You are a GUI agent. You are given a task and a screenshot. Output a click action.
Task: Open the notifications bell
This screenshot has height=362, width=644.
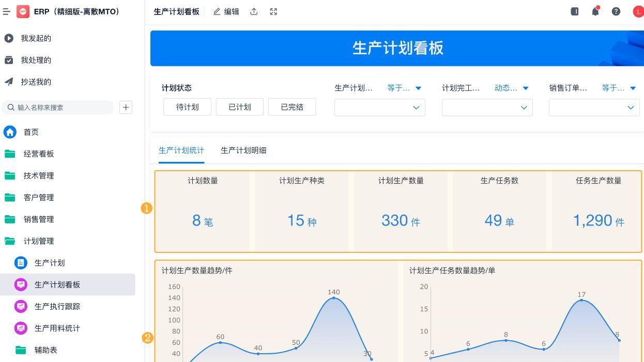595,11
